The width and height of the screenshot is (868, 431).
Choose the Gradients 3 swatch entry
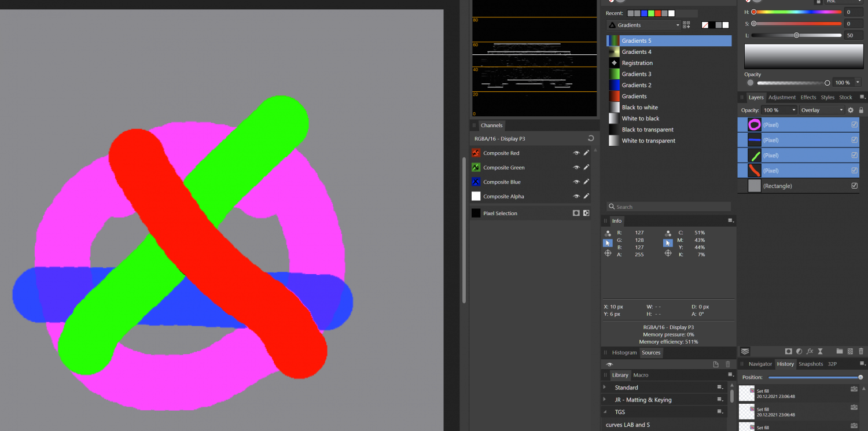pyautogui.click(x=637, y=74)
